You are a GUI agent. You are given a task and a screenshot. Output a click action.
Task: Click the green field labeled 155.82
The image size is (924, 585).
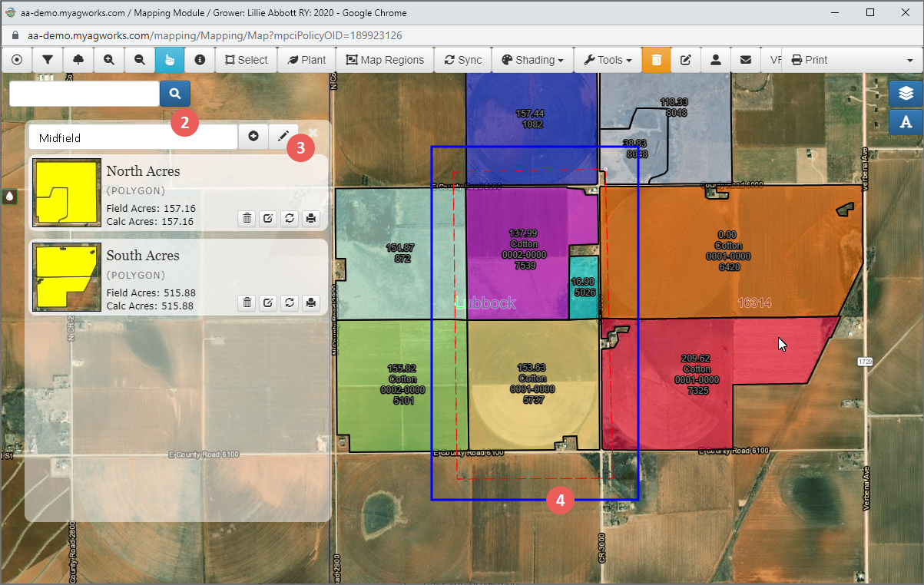click(402, 384)
